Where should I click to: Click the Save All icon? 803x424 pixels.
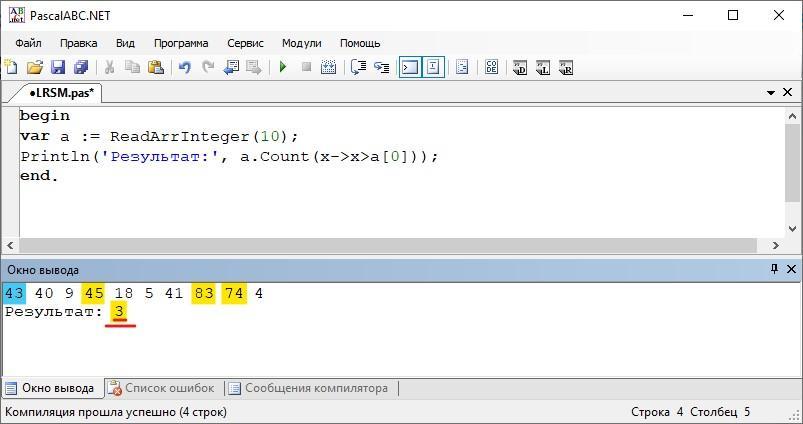81,67
